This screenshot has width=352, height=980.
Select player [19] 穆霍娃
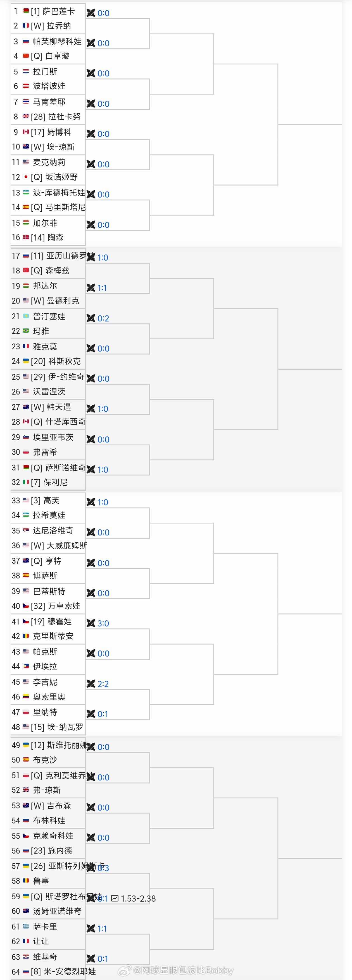(x=51, y=621)
